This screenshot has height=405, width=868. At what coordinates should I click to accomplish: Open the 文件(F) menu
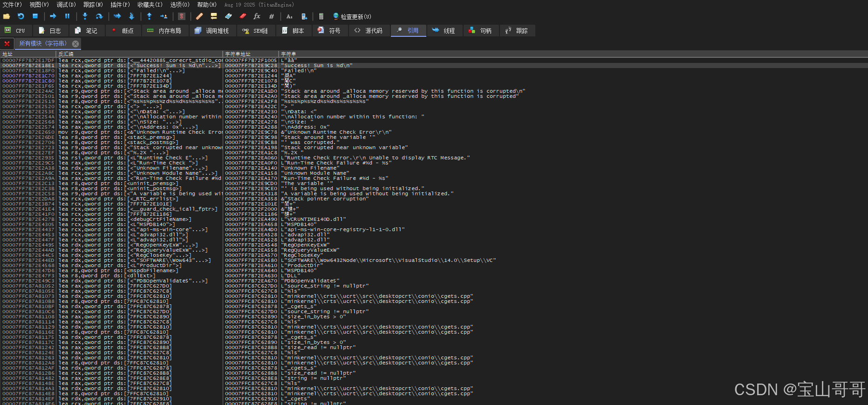12,5
